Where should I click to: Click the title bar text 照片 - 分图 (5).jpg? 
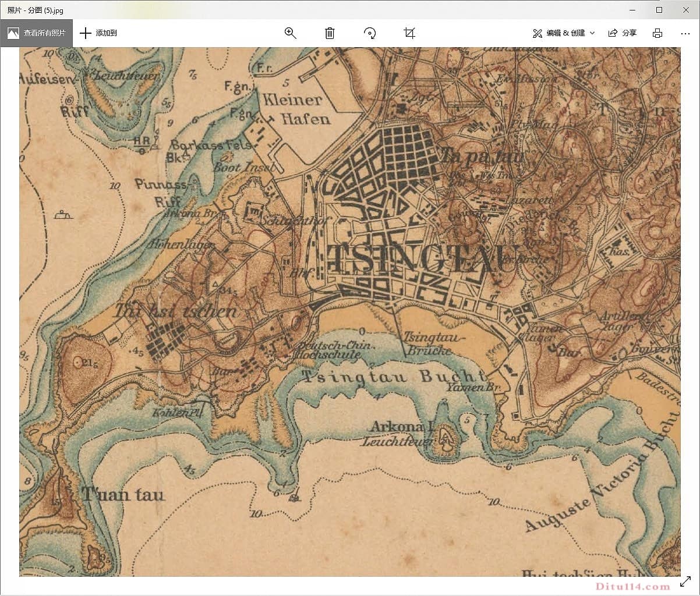tap(36, 10)
